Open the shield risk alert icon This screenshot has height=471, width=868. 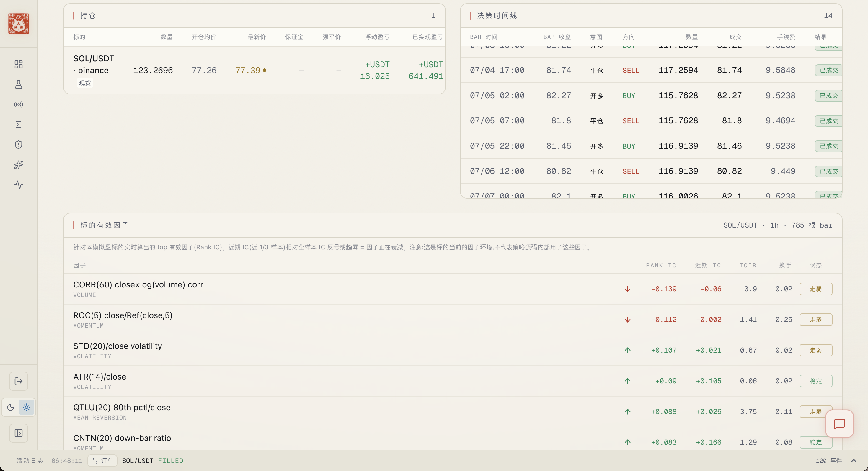point(19,145)
